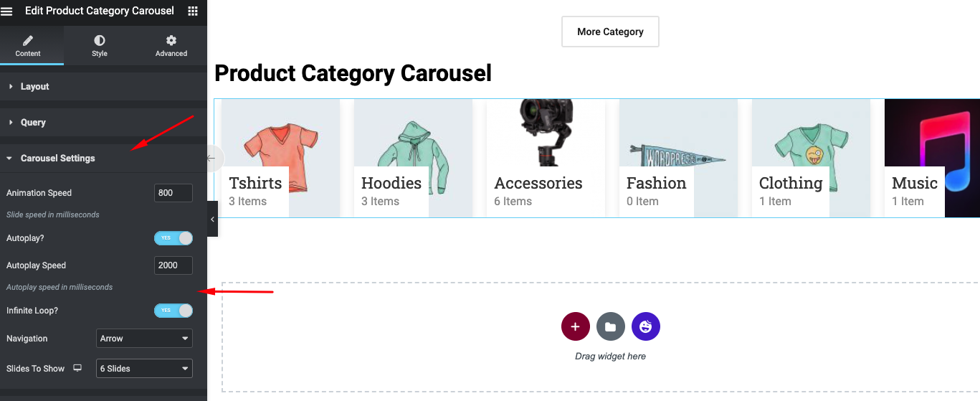Disable the Autoplay toggle
This screenshot has width=980, height=401.
[x=173, y=237]
